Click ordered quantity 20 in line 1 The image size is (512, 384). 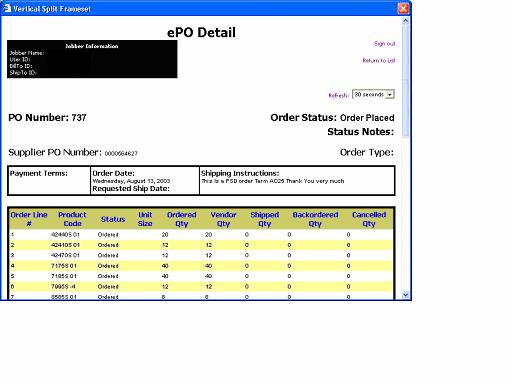tap(165, 235)
